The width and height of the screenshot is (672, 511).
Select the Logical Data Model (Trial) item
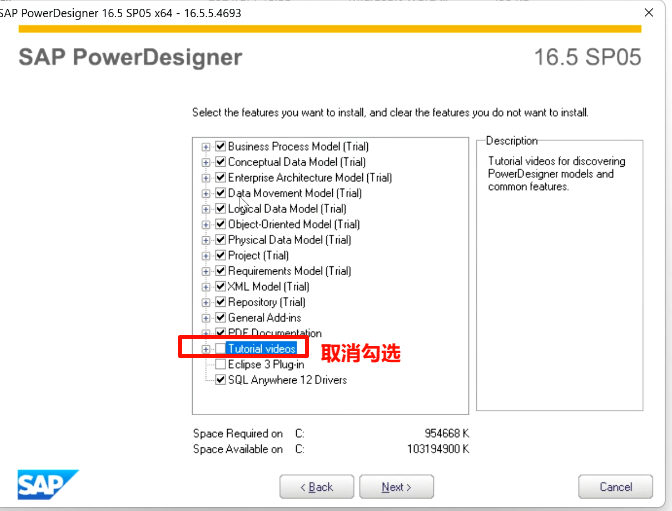pos(287,209)
